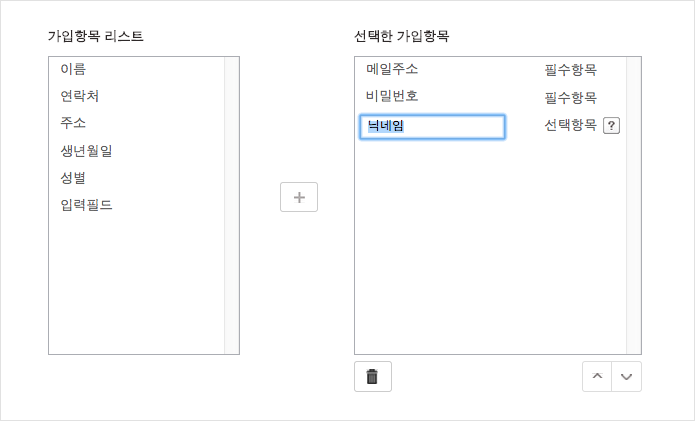Click the 선택항목 label of the 닉네임 row
The width and height of the screenshot is (695, 421).
point(570,125)
